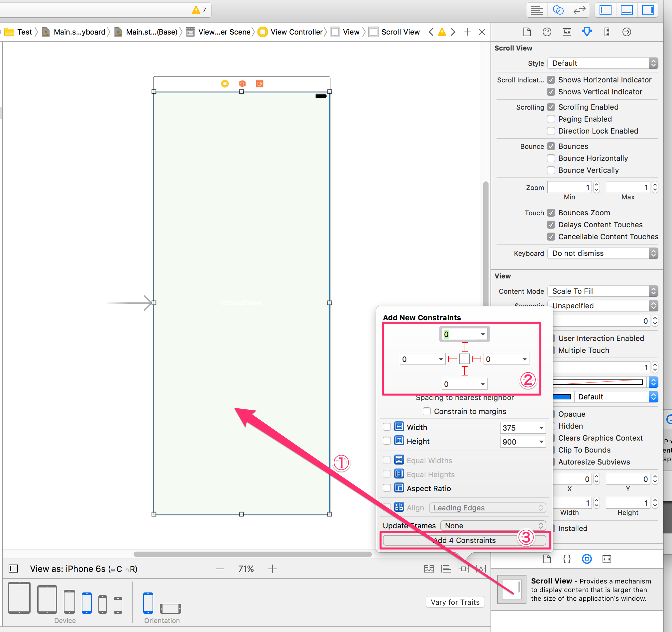This screenshot has width=672, height=632.
Task: Open the Quick Help inspector
Action: (x=547, y=32)
